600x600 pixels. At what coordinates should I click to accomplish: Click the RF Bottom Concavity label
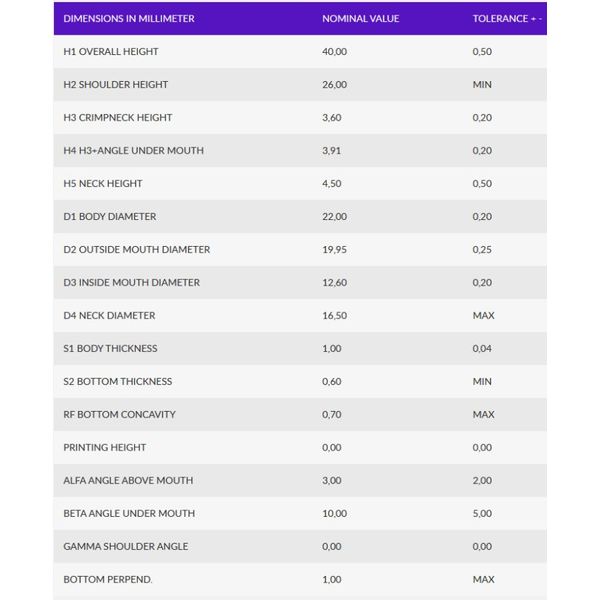pos(119,414)
